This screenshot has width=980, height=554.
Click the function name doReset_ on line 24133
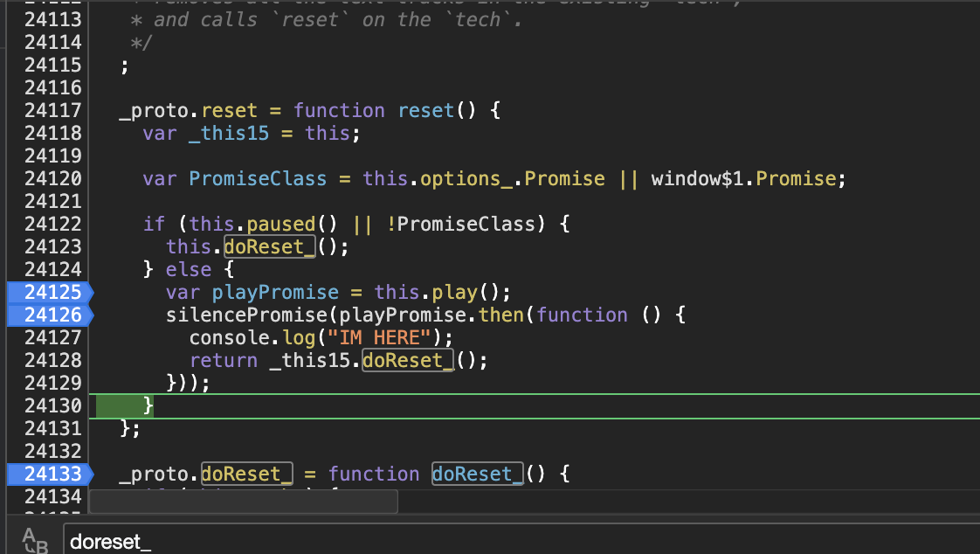tap(478, 474)
